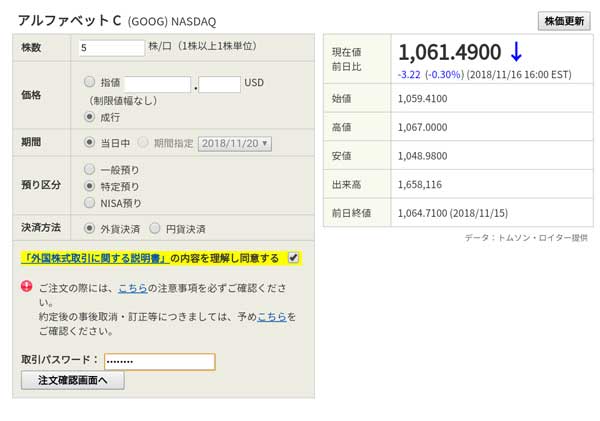Click the 指値 whole-number price field

click(x=157, y=84)
